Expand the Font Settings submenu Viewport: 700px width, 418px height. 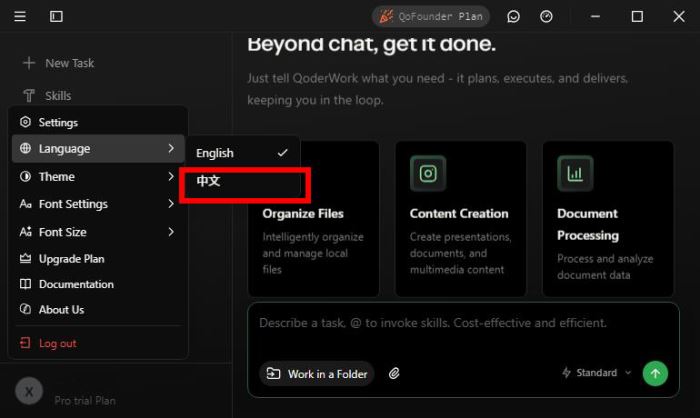click(97, 204)
